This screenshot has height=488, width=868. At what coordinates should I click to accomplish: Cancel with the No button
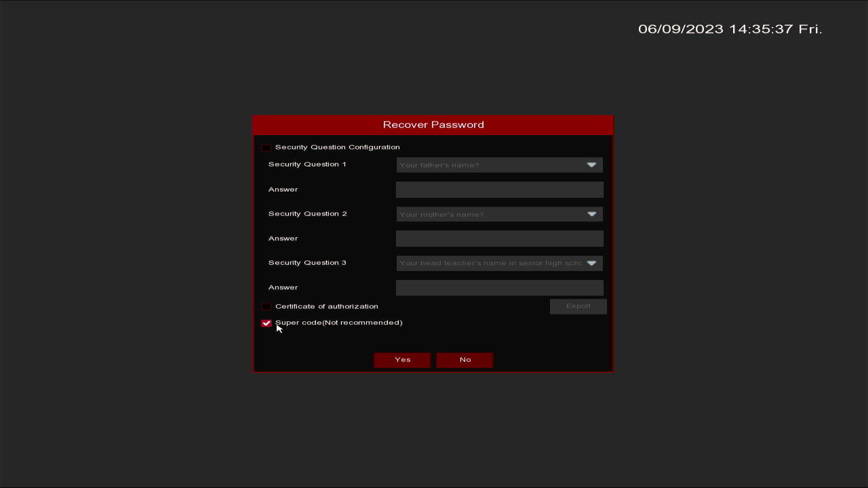click(x=465, y=360)
